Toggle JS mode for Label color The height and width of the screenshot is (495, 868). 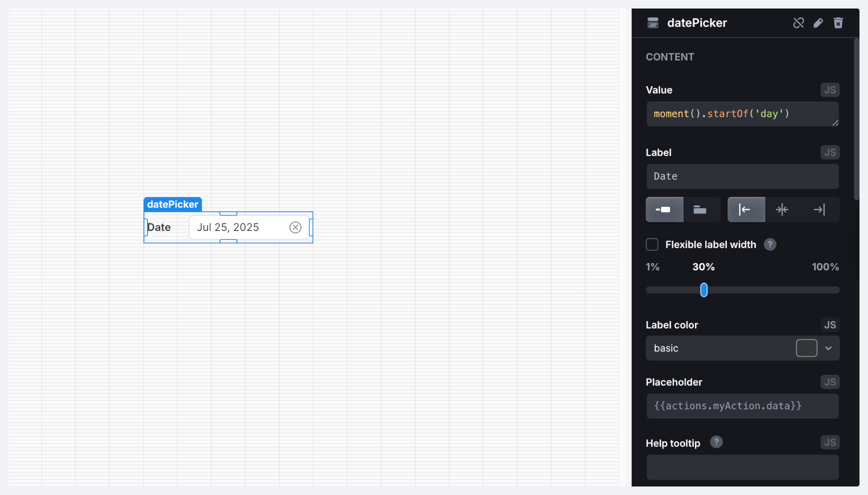pyautogui.click(x=829, y=325)
